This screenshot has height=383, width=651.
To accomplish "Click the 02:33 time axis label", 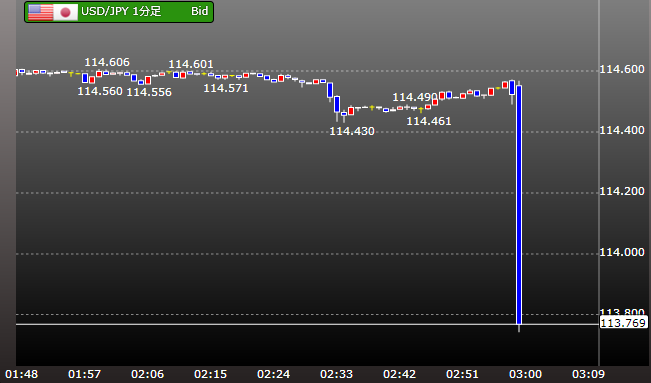I will pyautogui.click(x=336, y=374).
